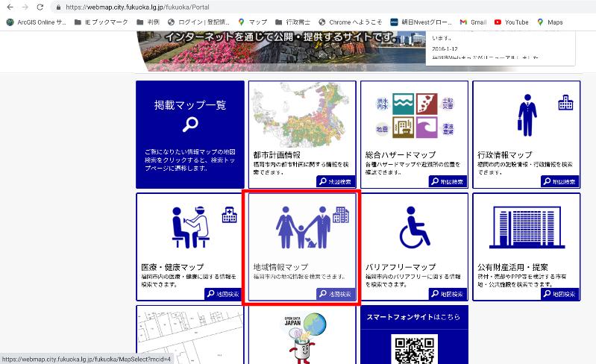Image resolution: width=596 pixels, height=364 pixels.
Task: Click the バリアフリーマップ title
Action: [401, 267]
